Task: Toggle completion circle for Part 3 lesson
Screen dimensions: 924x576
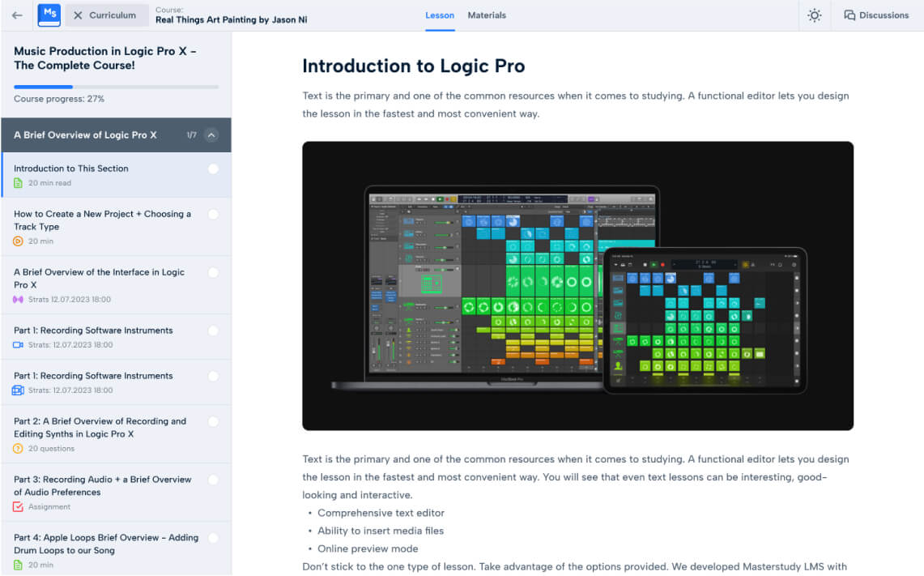Action: (x=213, y=480)
